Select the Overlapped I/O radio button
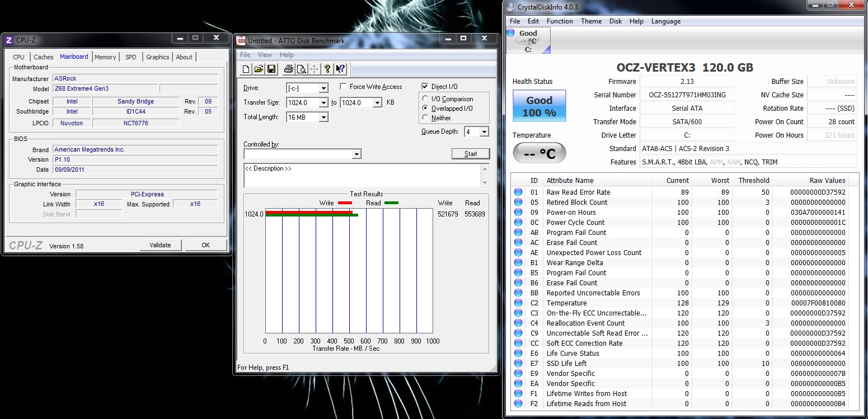868x419 pixels. coord(425,108)
